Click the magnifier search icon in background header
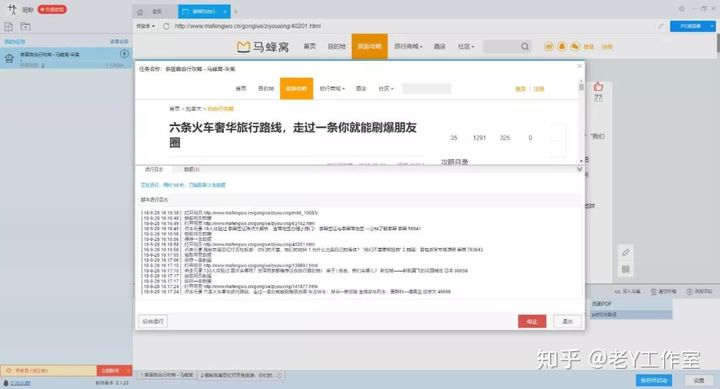The image size is (720, 389). 525,46
